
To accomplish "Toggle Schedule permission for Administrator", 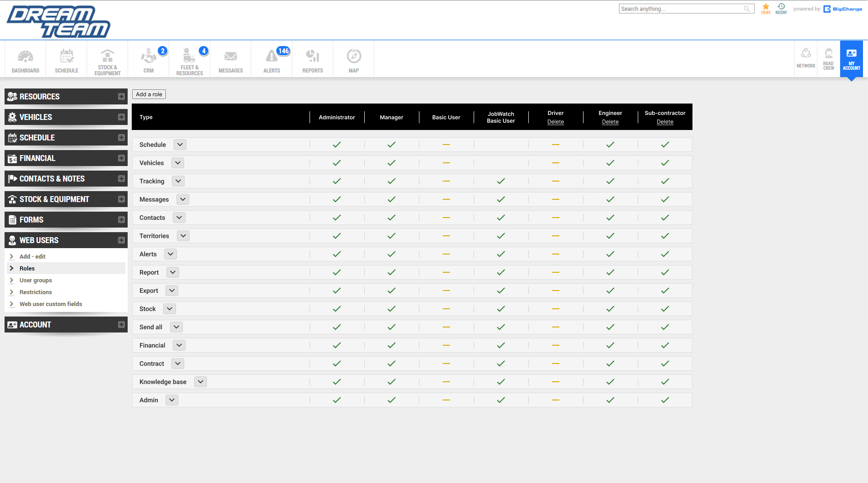I will click(x=337, y=145).
